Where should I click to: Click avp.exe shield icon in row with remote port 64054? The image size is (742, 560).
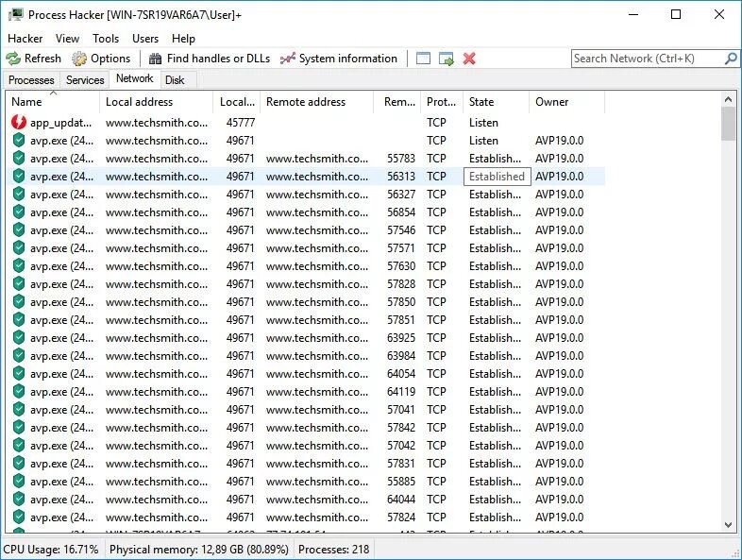[x=19, y=374]
